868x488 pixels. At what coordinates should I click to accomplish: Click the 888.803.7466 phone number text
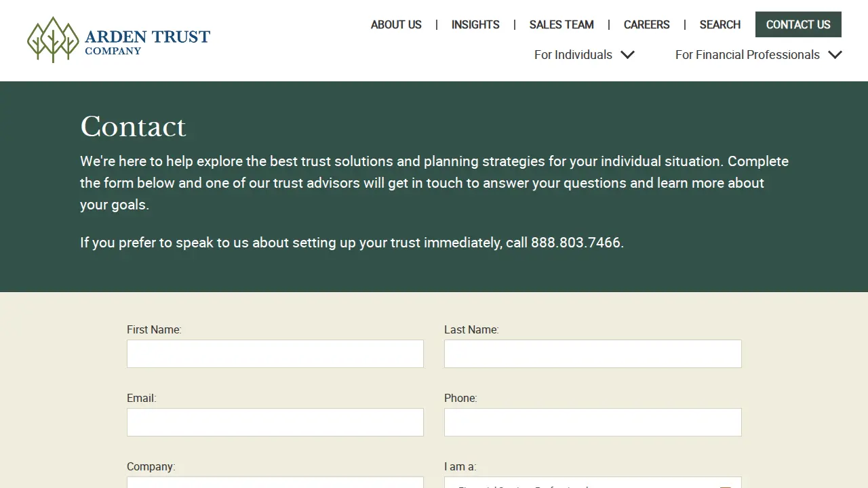tap(576, 243)
